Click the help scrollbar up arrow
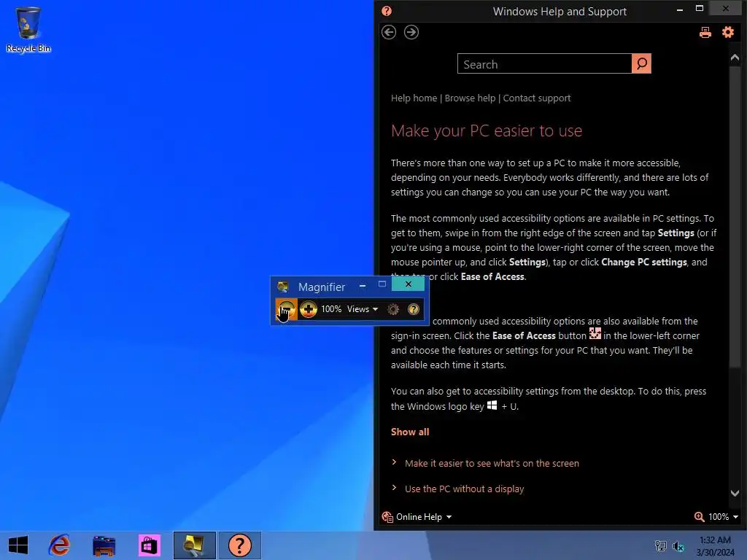The image size is (747, 560). pyautogui.click(x=735, y=58)
